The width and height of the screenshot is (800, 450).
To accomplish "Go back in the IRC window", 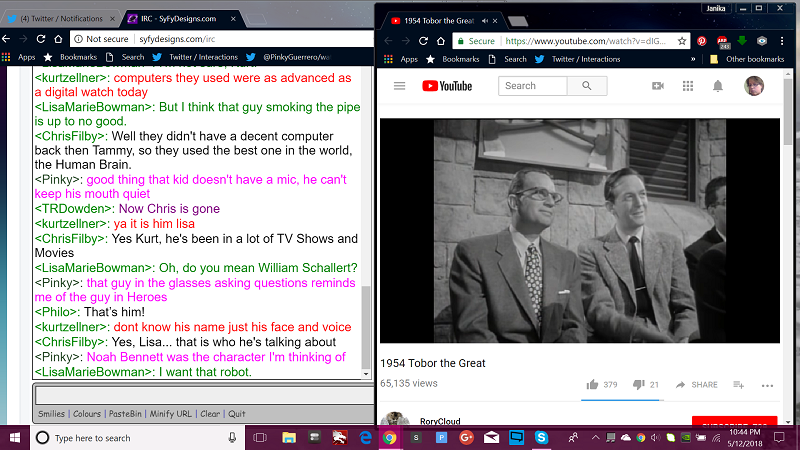I will point(6,39).
